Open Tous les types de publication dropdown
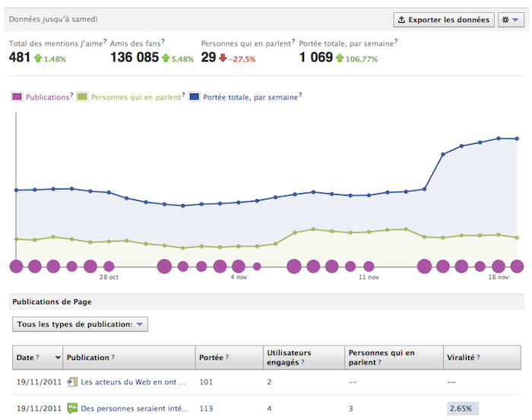The image size is (532, 420). point(80,324)
